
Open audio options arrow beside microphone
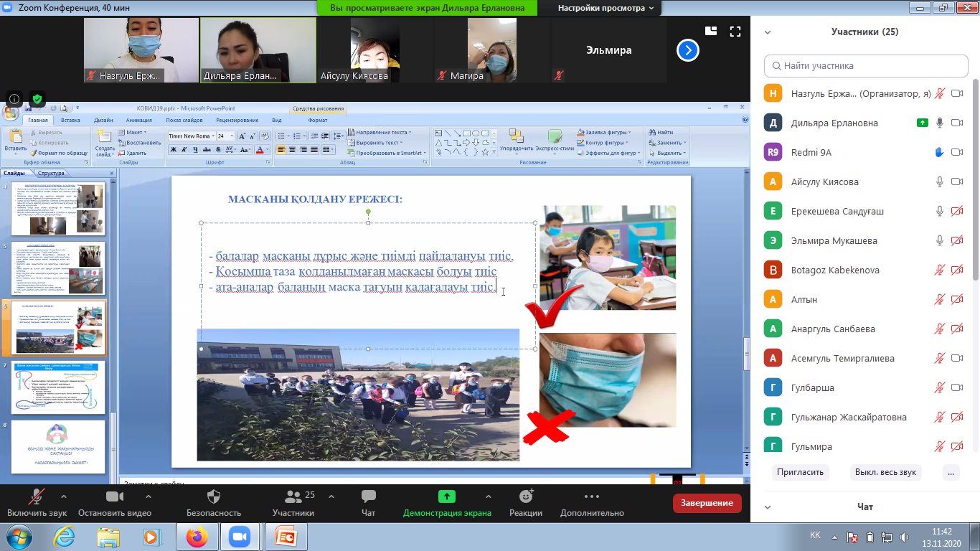point(64,496)
